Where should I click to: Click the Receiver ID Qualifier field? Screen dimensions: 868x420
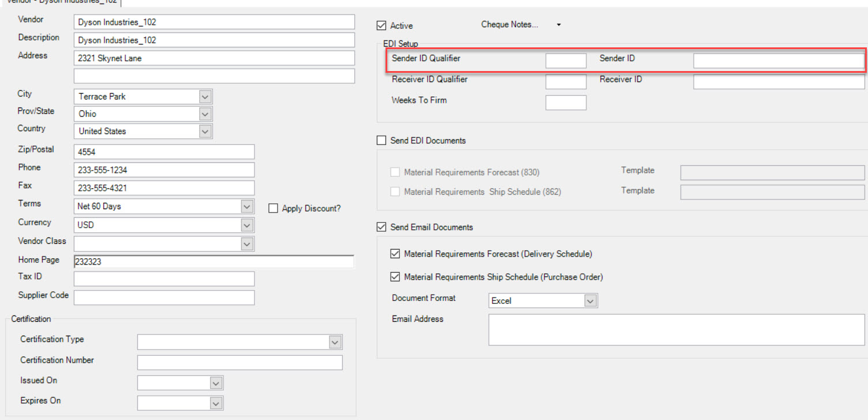pos(566,81)
